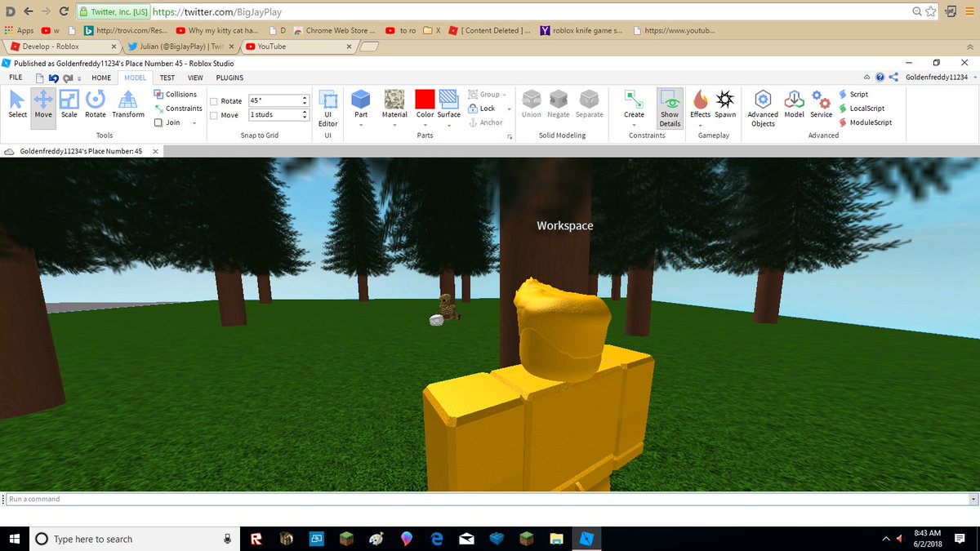Image resolution: width=980 pixels, height=551 pixels.
Task: Expand the Part type dropdown arrow
Action: 361,126
